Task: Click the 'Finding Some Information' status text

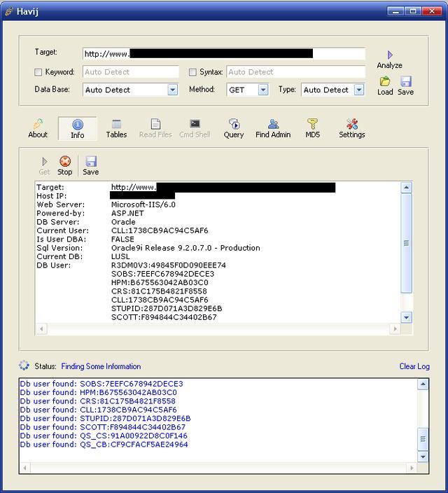Action: (x=101, y=366)
